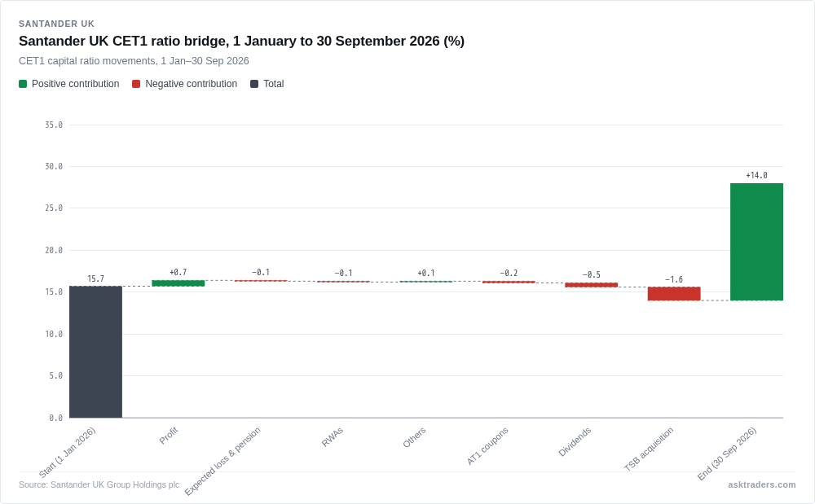
Task: Click the 30.0 y-axis tick label
Action: pos(54,167)
